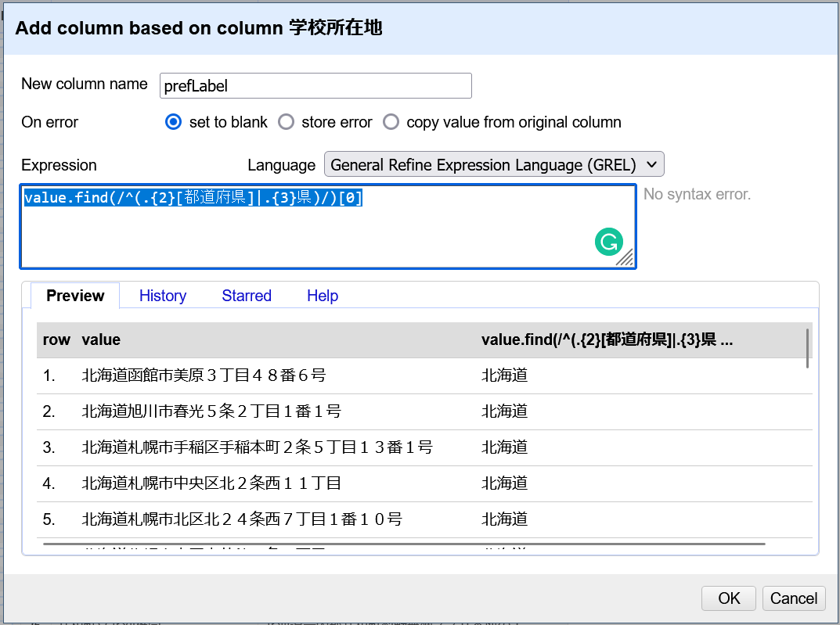Click the value.find expression column header
The height and width of the screenshot is (625, 840).
607,339
